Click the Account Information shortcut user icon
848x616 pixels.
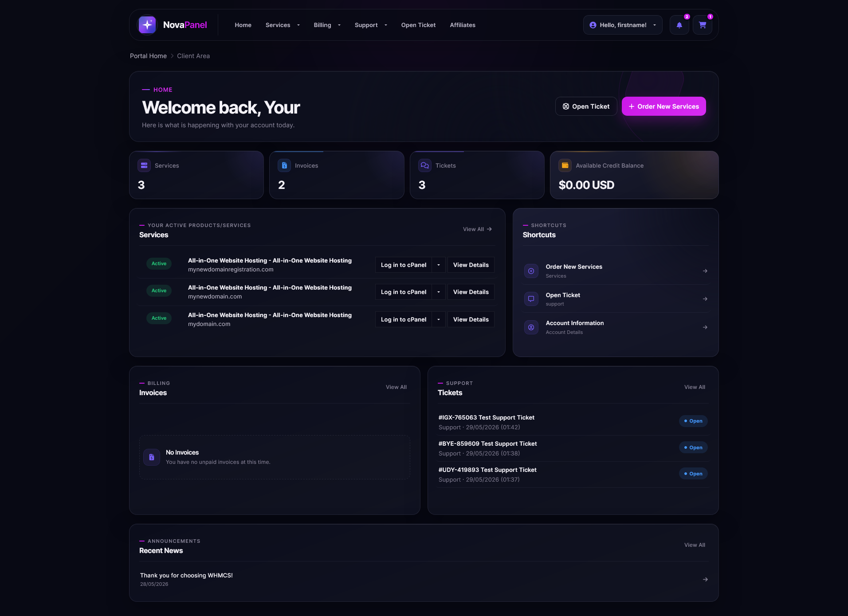531,327
